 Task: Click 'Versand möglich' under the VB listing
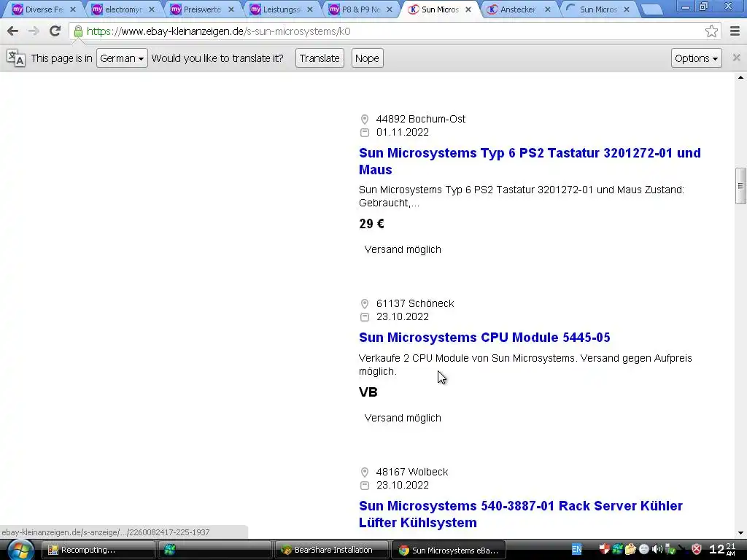point(403,418)
